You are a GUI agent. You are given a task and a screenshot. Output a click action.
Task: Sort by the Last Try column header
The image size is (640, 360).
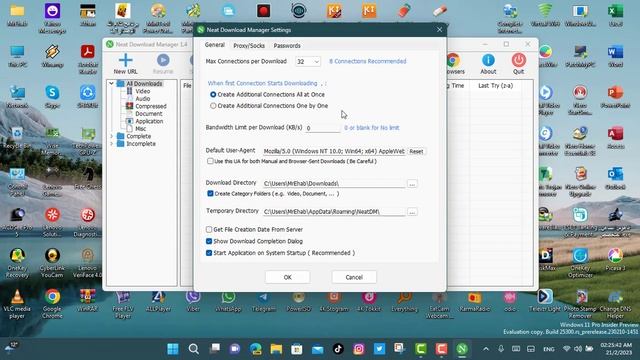[x=496, y=86]
